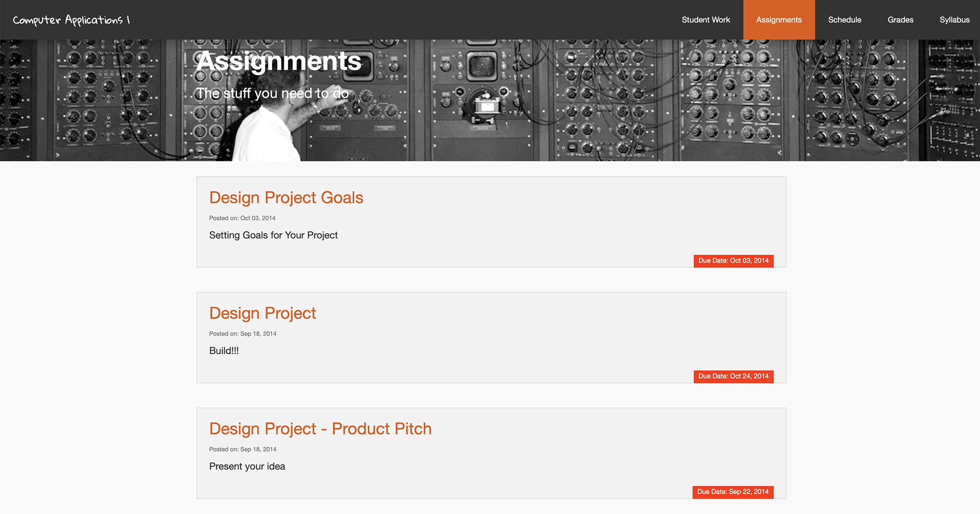This screenshot has height=514, width=980.
Task: Click the Due Date: Oct 03, 2014 badge
Action: [733, 261]
